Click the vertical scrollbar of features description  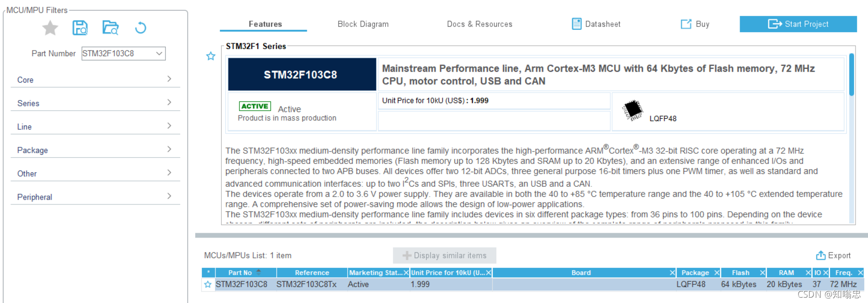click(852, 75)
